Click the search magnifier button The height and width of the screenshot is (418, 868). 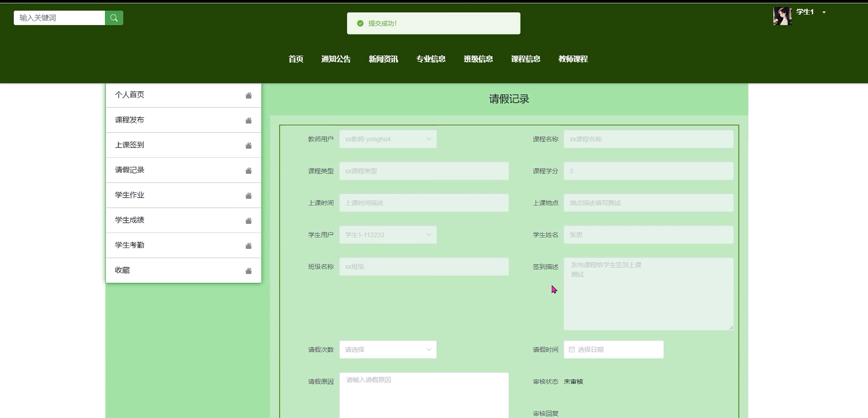114,18
